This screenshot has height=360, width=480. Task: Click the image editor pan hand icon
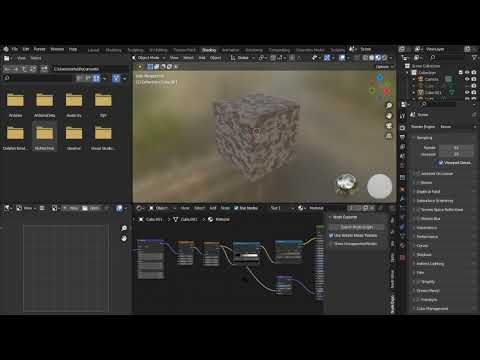[124, 238]
